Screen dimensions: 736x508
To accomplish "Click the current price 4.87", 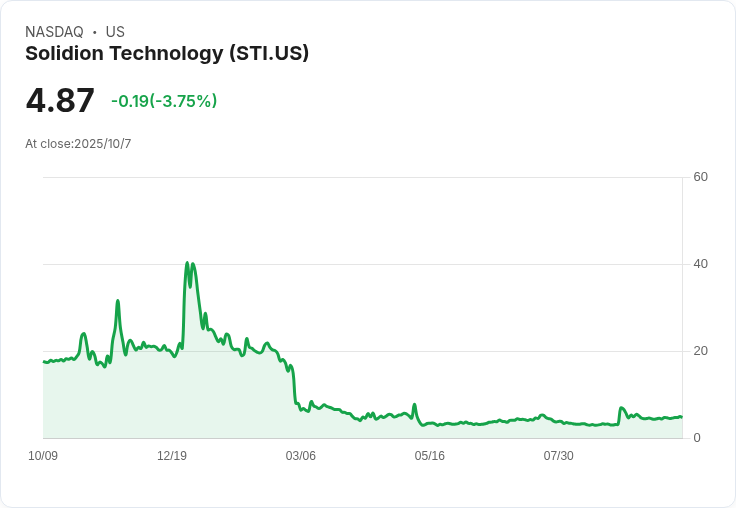I will coord(60,100).
